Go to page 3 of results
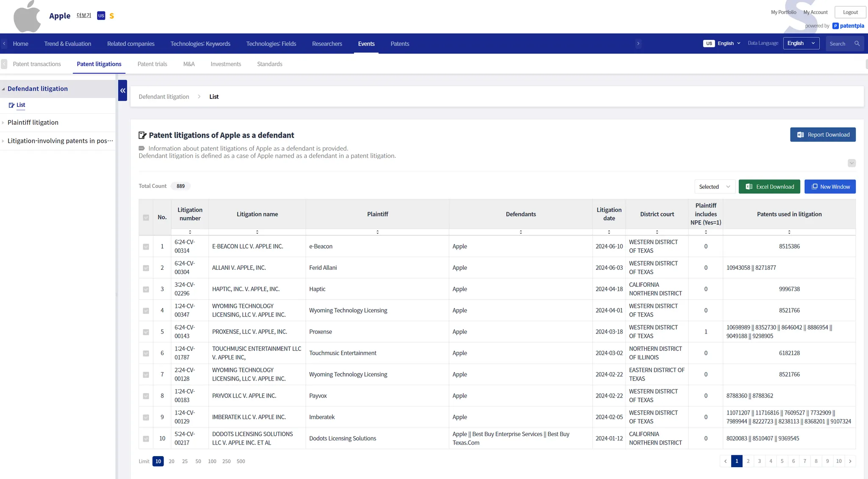Image resolution: width=868 pixels, height=479 pixels. coord(759,461)
